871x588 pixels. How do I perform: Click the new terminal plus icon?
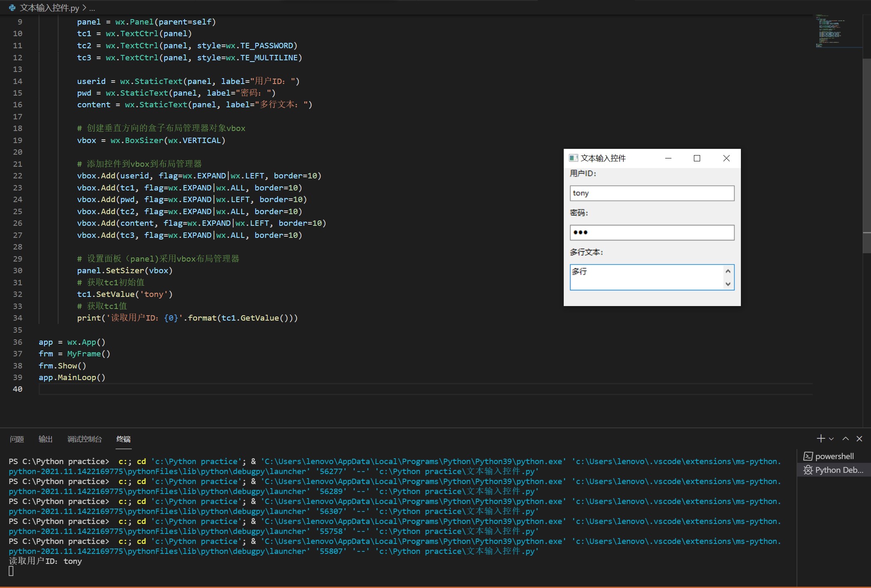click(820, 439)
